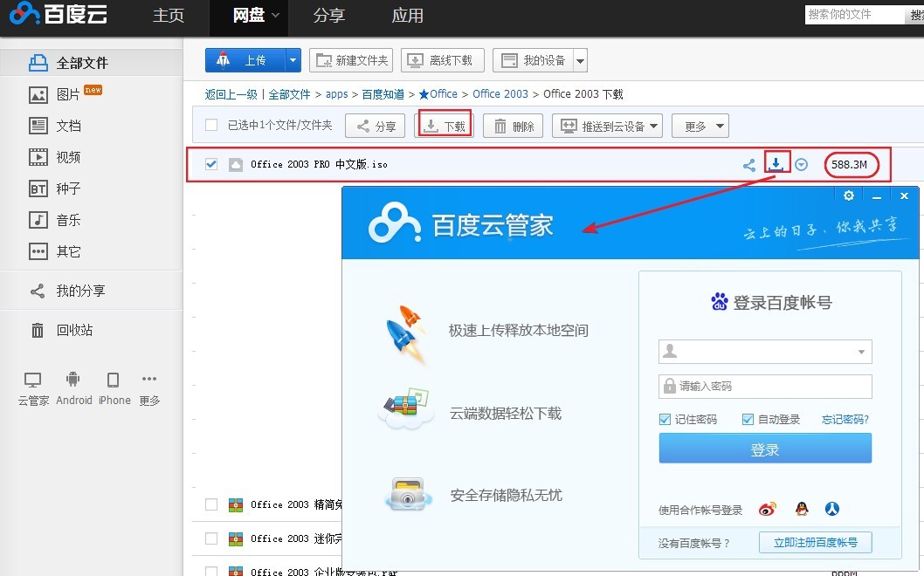Screen dimensions: 924x576
Task: Open settings gear in 百度云管家 window
Action: [x=849, y=195]
